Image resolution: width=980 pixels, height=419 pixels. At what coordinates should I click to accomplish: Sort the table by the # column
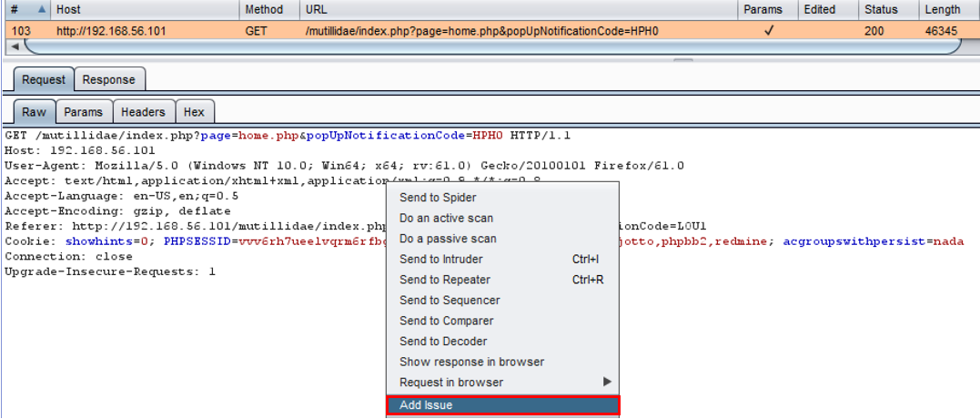[27, 9]
